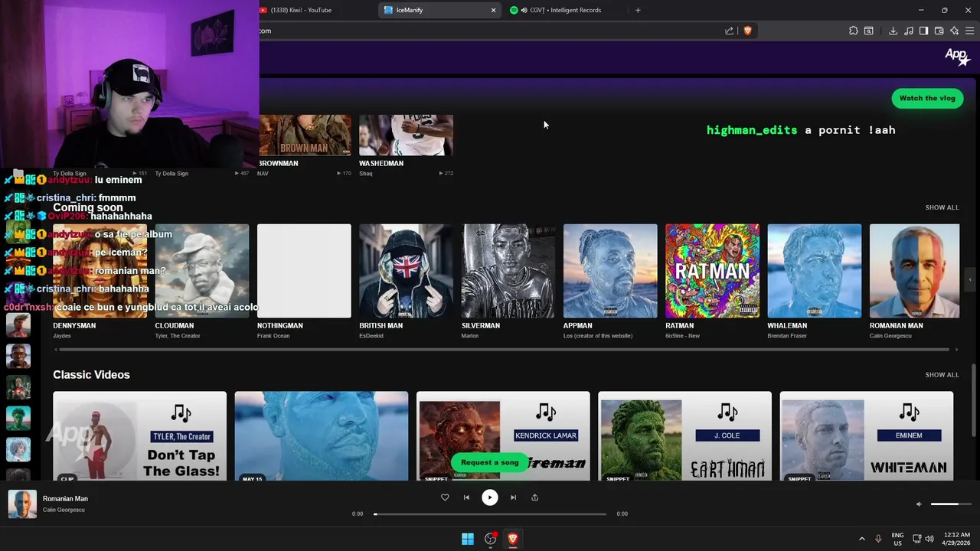The image size is (980, 551).
Task: Seek on the song progress bar
Action: pyautogui.click(x=490, y=514)
